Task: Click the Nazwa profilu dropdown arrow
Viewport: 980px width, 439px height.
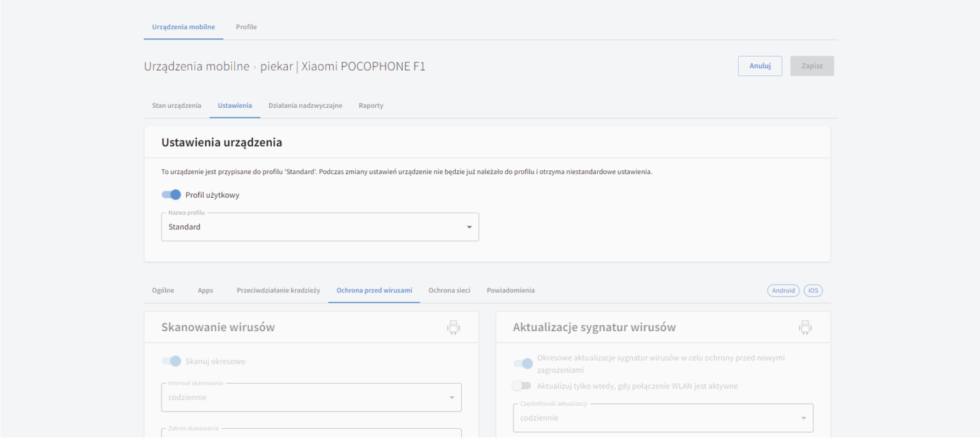Action: pyautogui.click(x=470, y=227)
